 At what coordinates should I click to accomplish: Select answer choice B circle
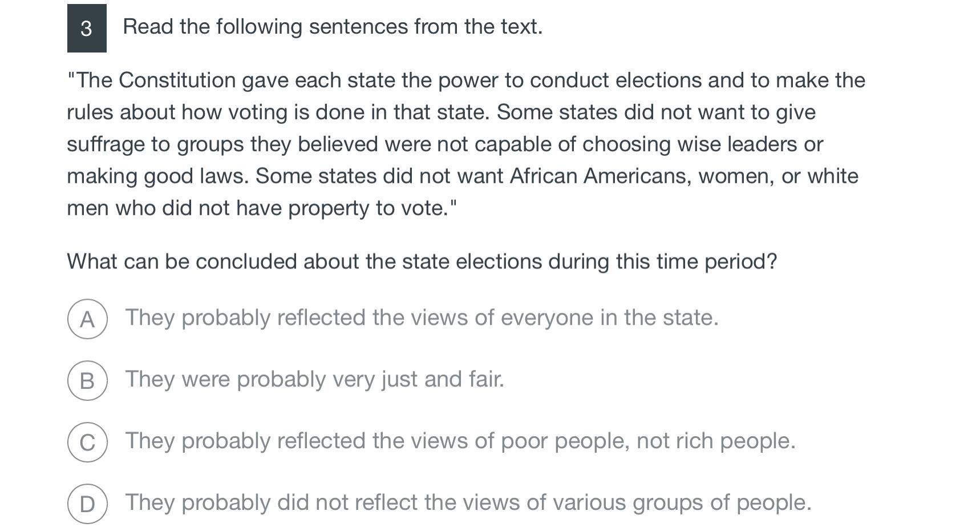pos(87,380)
